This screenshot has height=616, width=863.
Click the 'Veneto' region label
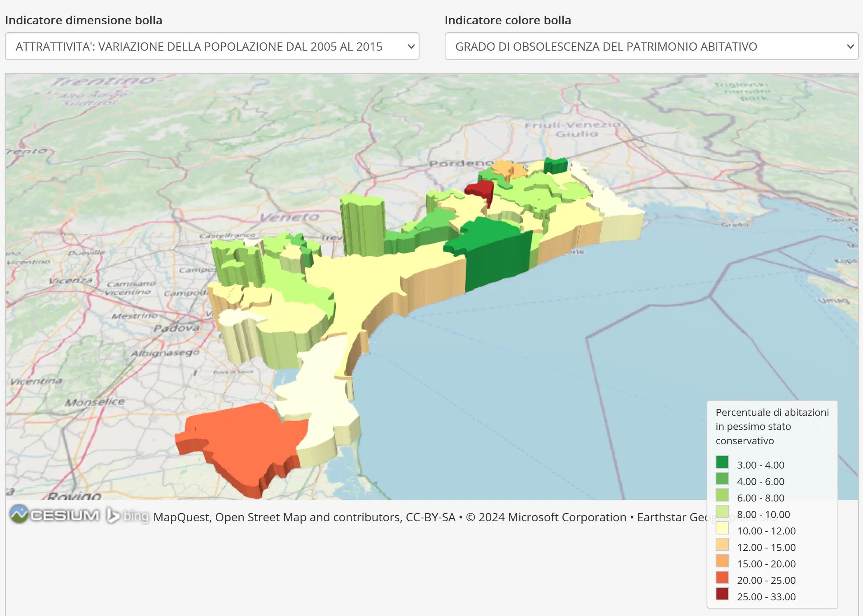coord(289,217)
